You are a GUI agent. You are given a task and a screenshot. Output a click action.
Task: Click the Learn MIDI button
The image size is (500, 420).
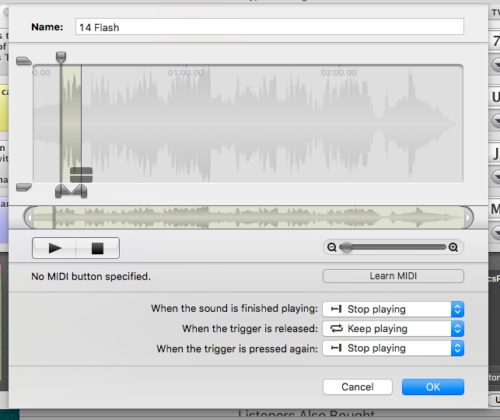tap(393, 276)
